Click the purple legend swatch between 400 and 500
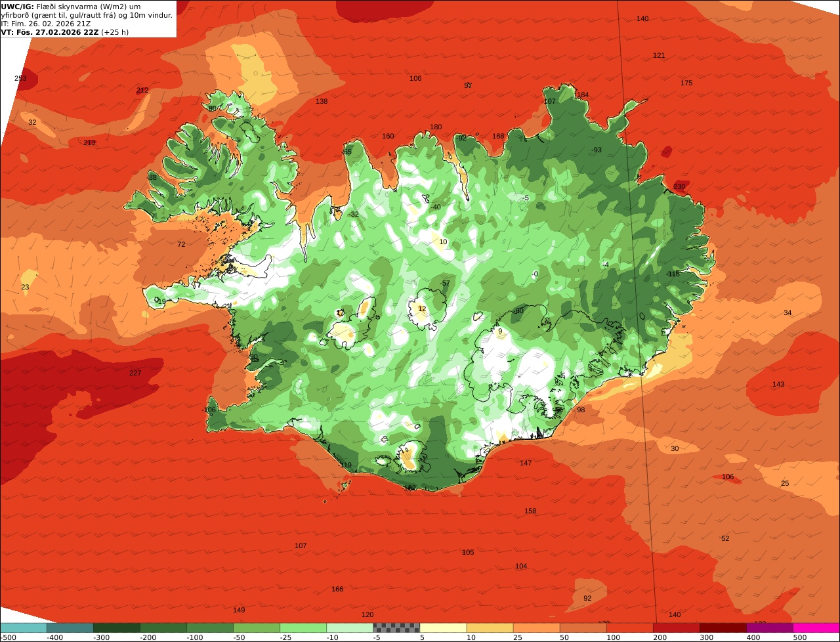The height and width of the screenshot is (642, 840). tap(770, 628)
